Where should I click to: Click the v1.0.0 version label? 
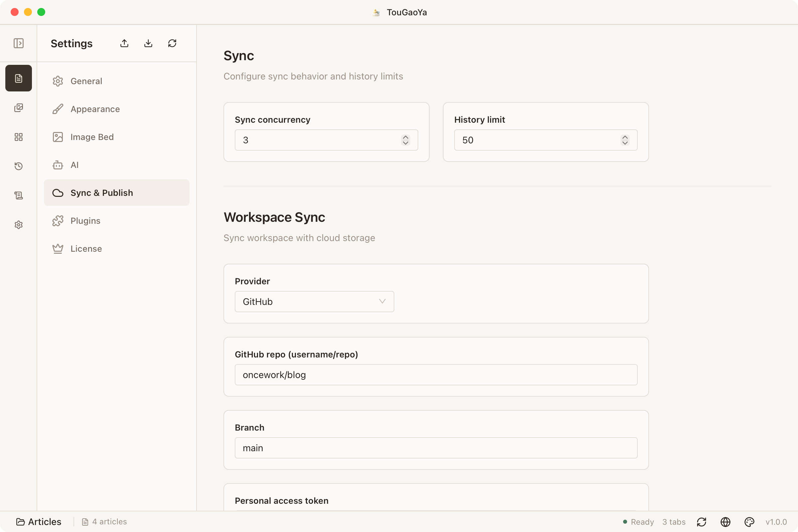[x=776, y=522]
